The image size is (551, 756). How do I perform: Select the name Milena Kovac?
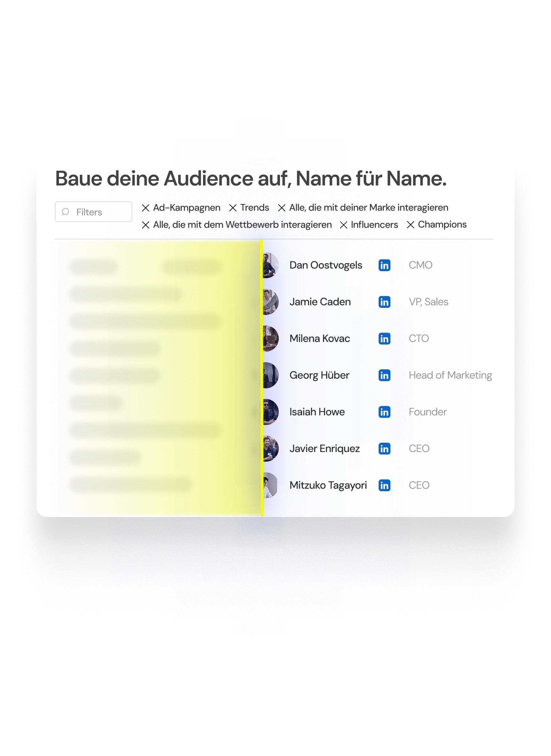pos(320,339)
